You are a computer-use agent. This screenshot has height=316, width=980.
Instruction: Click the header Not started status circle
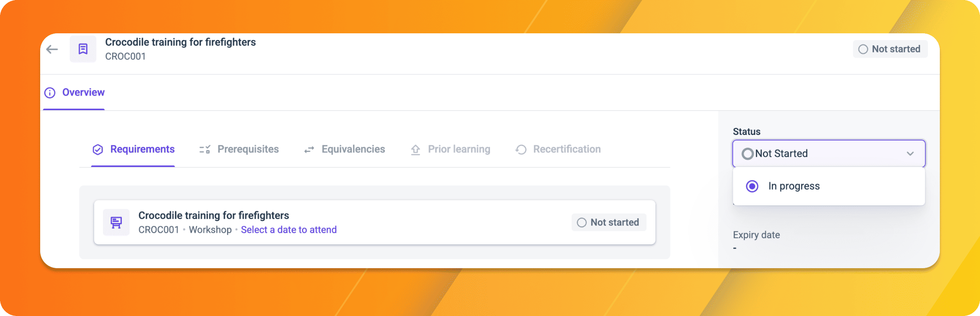pos(863,49)
